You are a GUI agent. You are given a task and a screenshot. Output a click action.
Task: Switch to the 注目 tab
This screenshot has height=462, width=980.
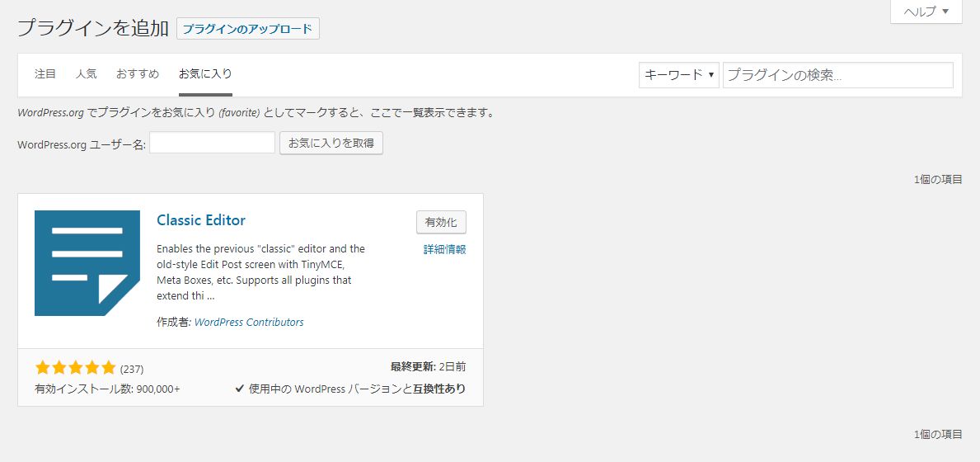[45, 73]
